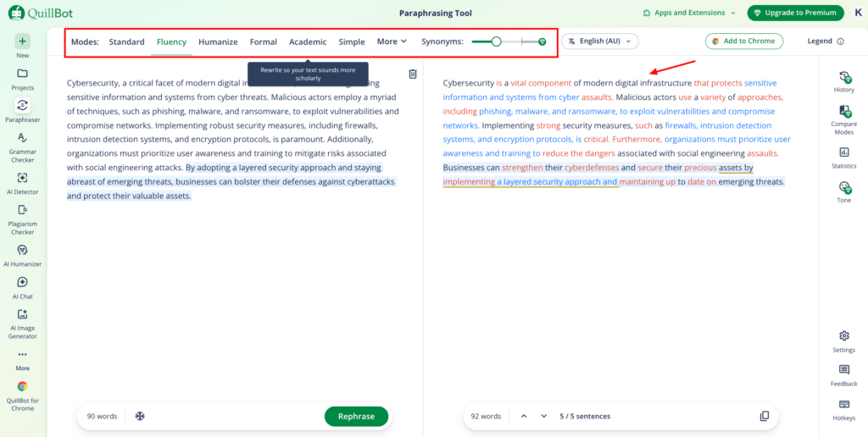
Task: Open the English (AU) language dropdown
Action: (600, 41)
